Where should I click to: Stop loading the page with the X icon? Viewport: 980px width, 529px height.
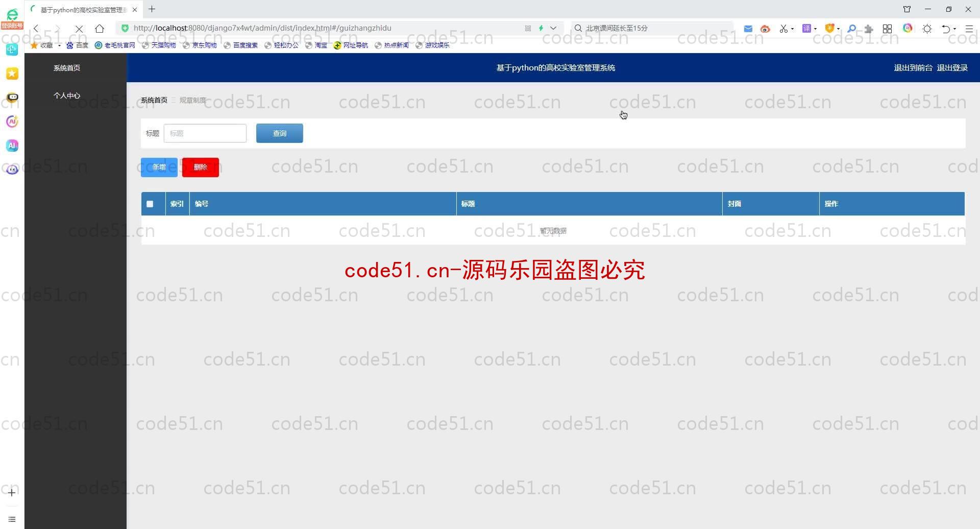[79, 29]
